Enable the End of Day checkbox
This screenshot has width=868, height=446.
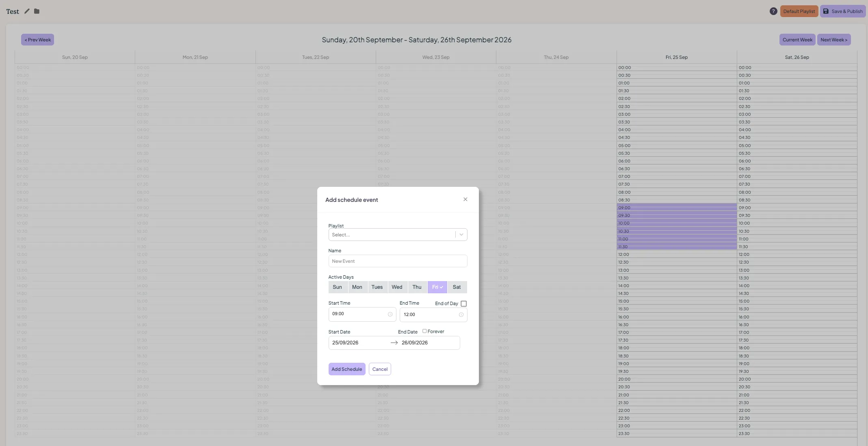pyautogui.click(x=463, y=303)
